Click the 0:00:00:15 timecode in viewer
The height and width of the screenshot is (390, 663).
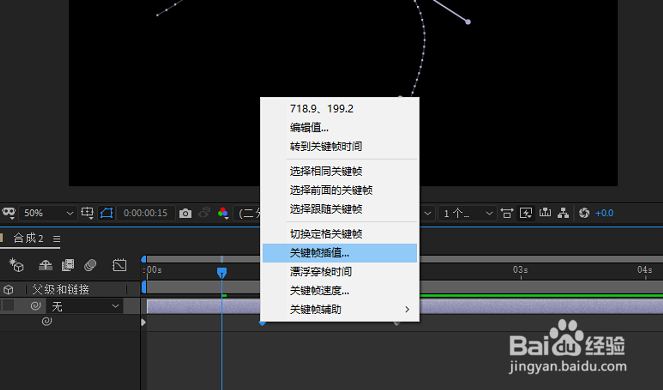tap(145, 213)
